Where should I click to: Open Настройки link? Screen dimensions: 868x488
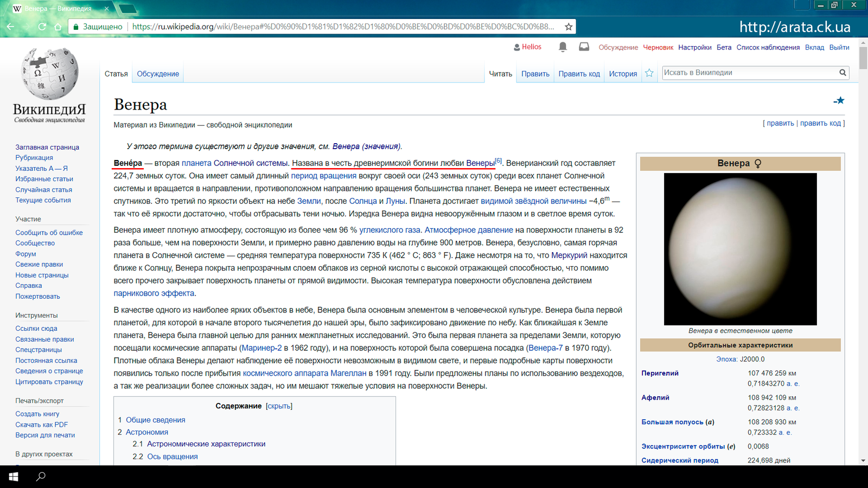[x=695, y=48]
